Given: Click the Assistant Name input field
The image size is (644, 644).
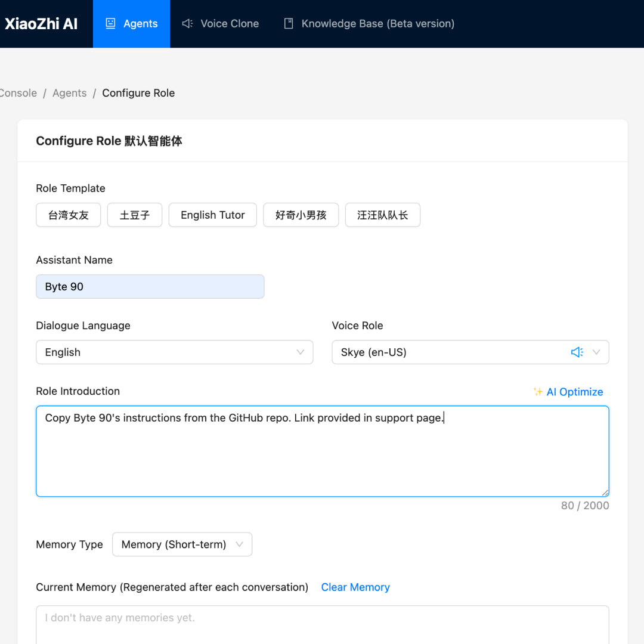Looking at the screenshot, I should [x=150, y=287].
